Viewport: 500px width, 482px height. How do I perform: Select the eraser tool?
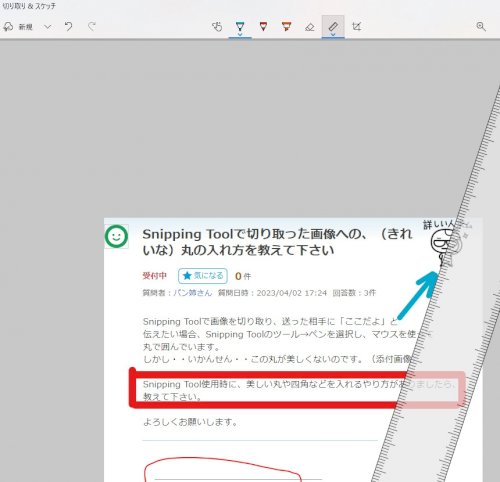pos(310,27)
